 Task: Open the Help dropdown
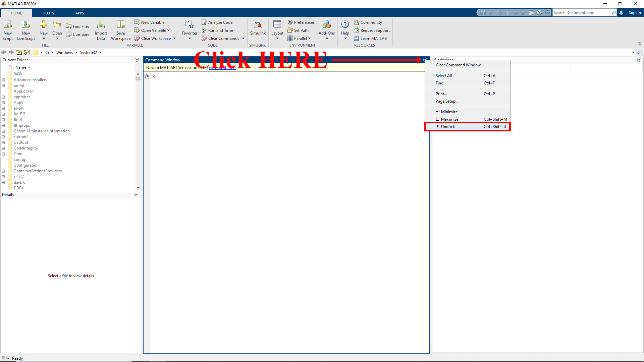[345, 39]
